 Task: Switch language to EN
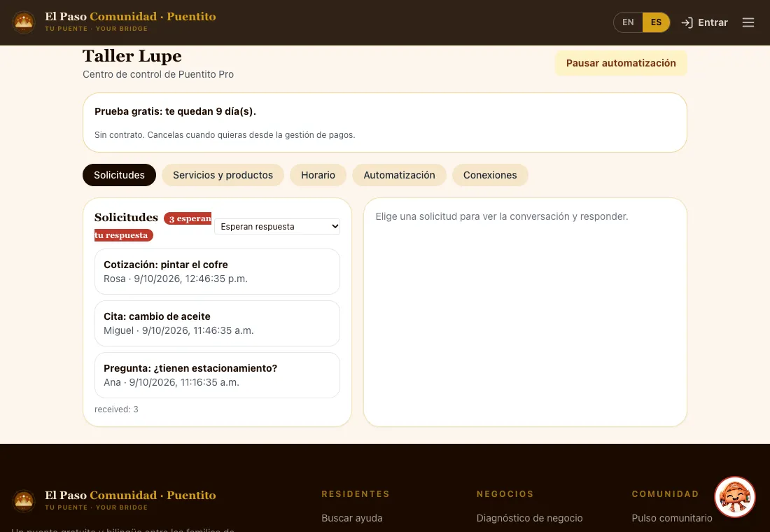click(628, 22)
